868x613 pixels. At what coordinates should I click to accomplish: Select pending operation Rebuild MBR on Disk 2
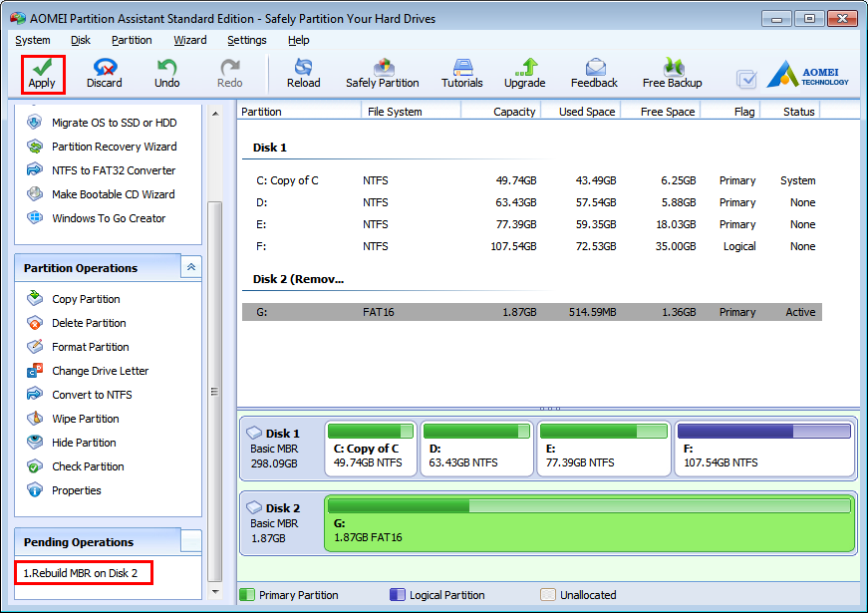[84, 573]
